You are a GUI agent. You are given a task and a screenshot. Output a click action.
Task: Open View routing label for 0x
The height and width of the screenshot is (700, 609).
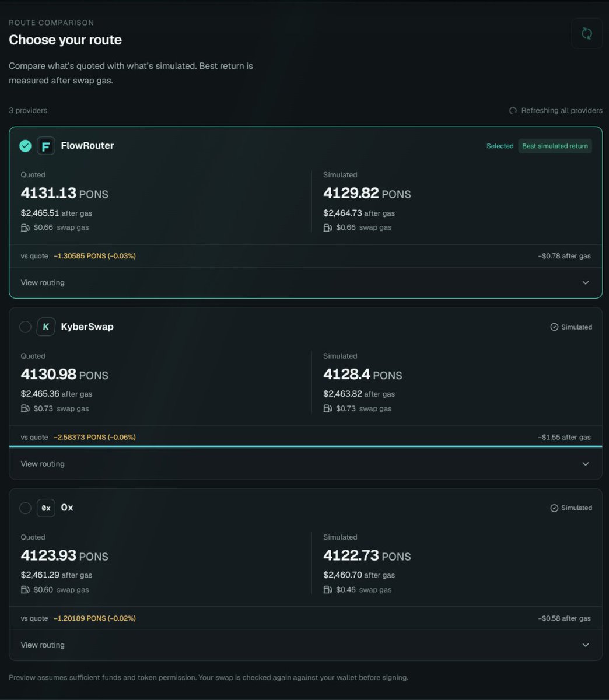[x=43, y=645]
